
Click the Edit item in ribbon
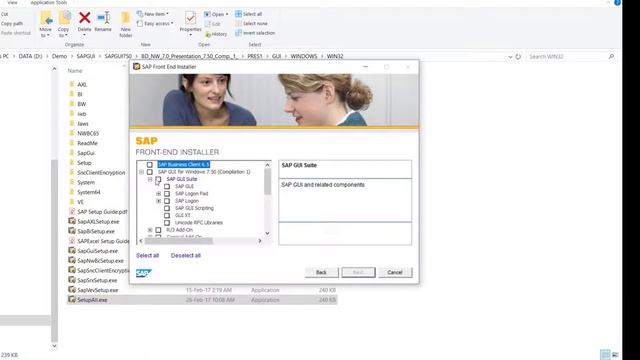click(212, 24)
